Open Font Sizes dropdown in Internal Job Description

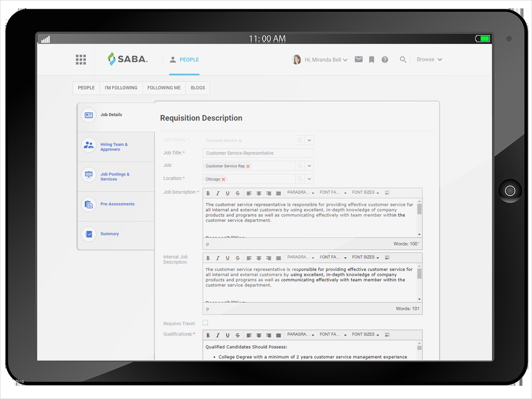(x=366, y=257)
